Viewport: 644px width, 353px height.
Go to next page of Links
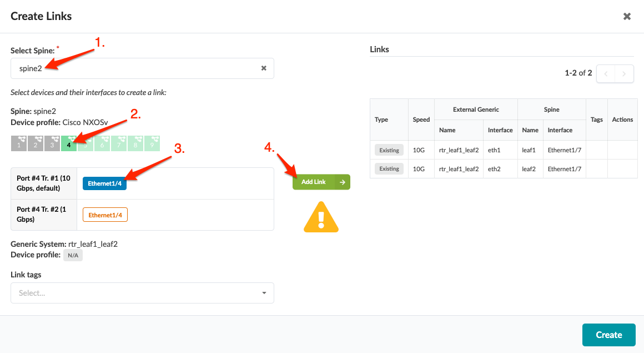624,73
